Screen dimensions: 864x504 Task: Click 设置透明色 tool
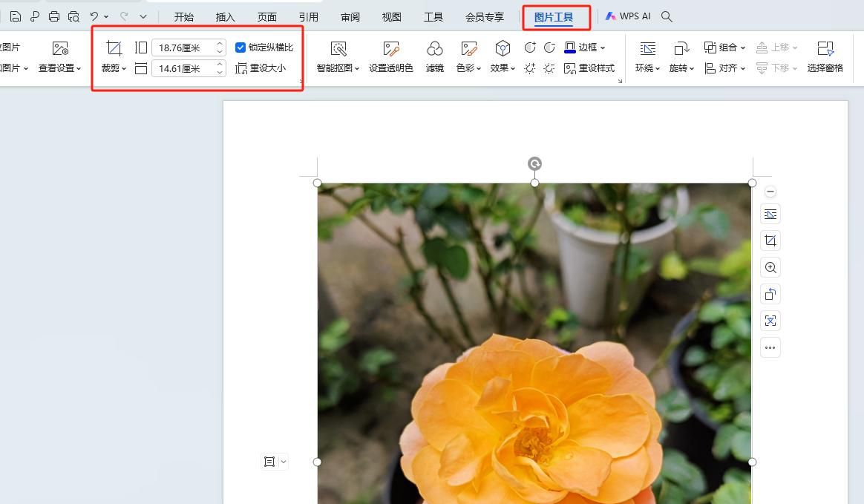pyautogui.click(x=390, y=57)
